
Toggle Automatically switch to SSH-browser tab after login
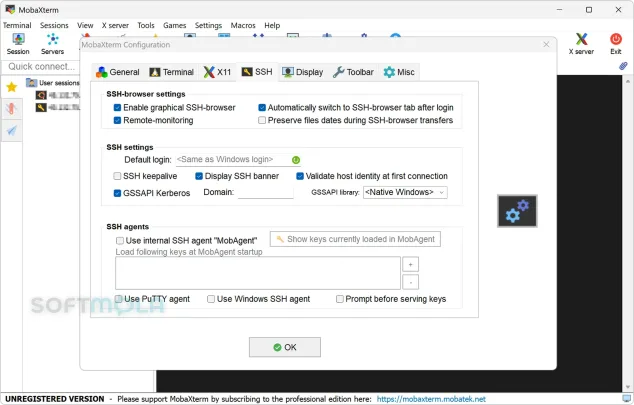tap(262, 108)
